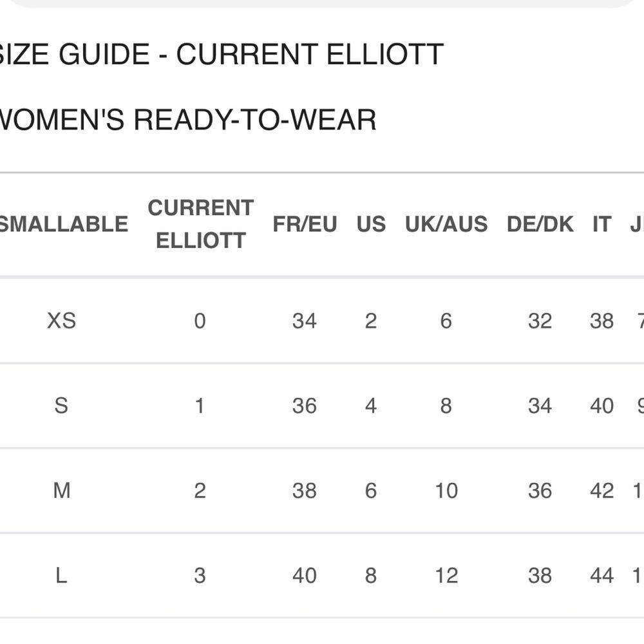This screenshot has width=644, height=644.
Task: Click FR/EU value 34 in XS row
Action: pyautogui.click(x=305, y=321)
